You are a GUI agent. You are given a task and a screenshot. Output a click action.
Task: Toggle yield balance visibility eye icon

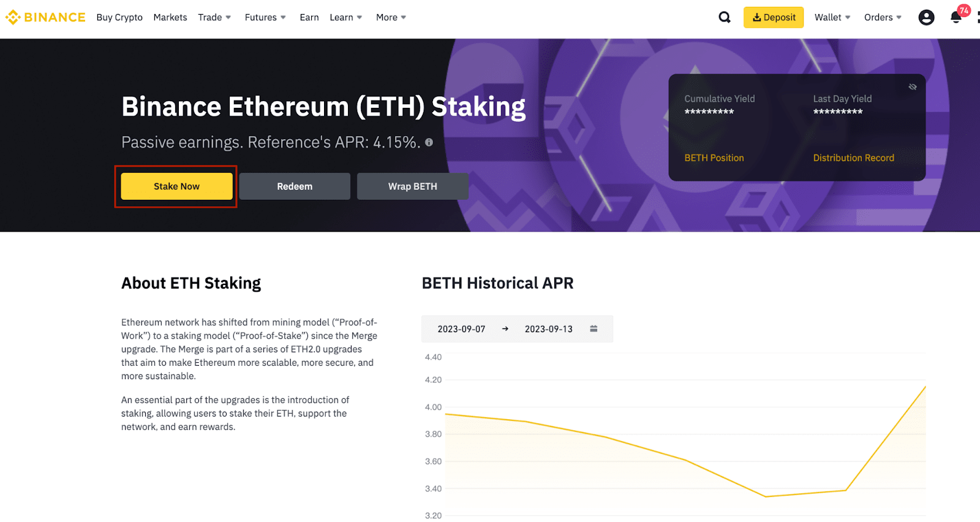[913, 87]
